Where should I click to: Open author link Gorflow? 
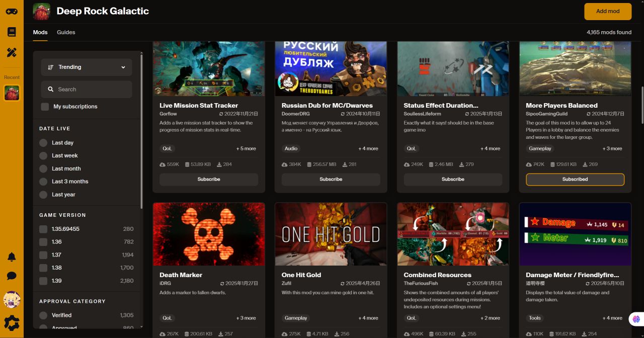(x=168, y=114)
